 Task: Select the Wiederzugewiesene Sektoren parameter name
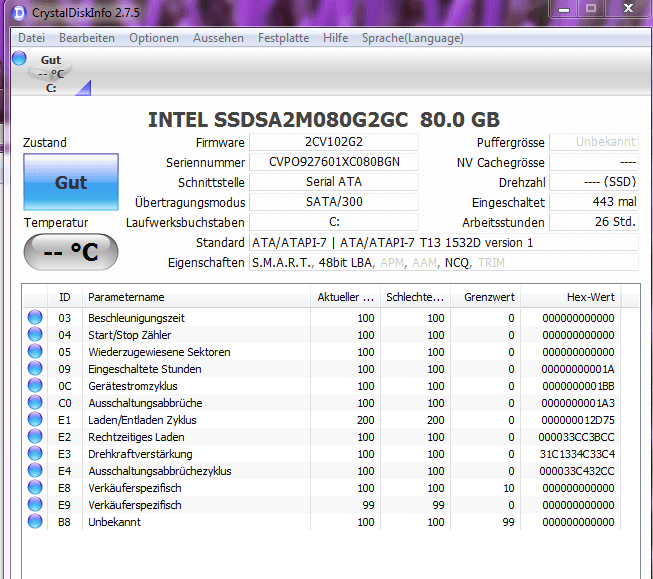(159, 352)
